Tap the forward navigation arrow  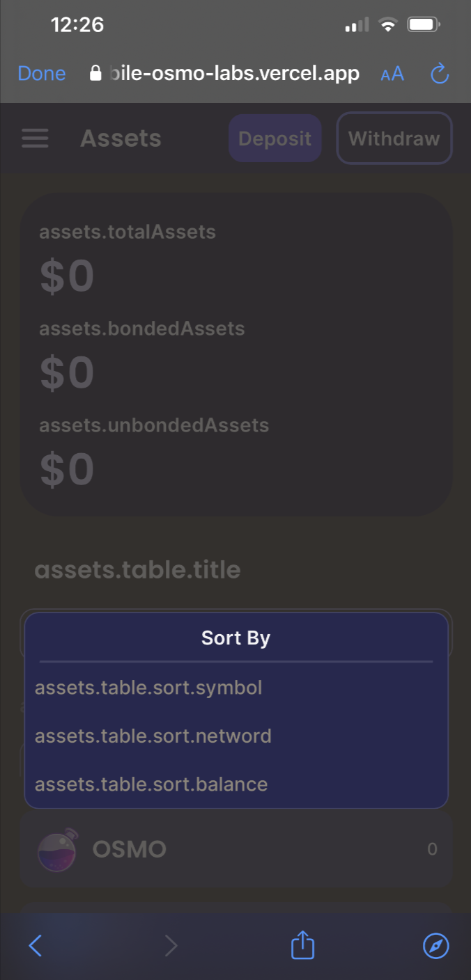pos(171,945)
